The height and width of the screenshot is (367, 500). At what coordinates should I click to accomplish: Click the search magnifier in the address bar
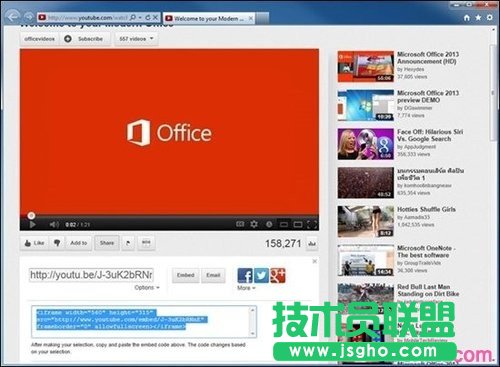[x=133, y=17]
